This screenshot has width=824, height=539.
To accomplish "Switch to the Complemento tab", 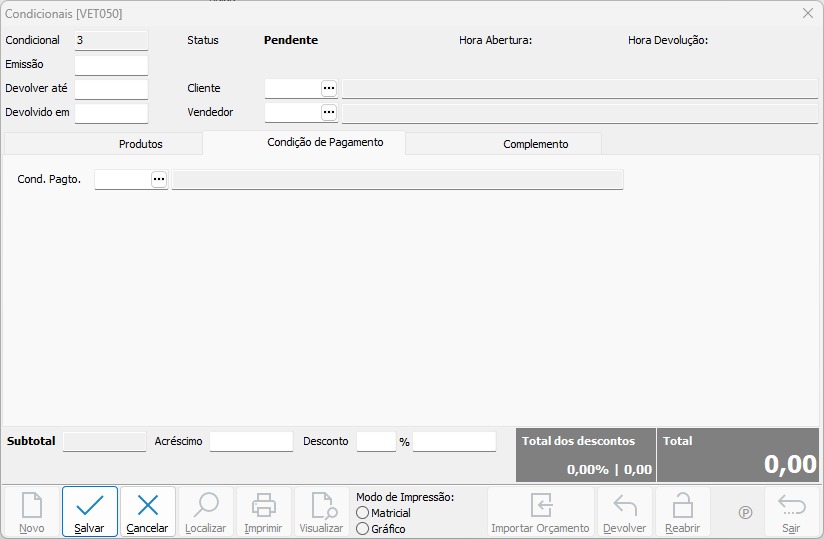I will pyautogui.click(x=535, y=144).
